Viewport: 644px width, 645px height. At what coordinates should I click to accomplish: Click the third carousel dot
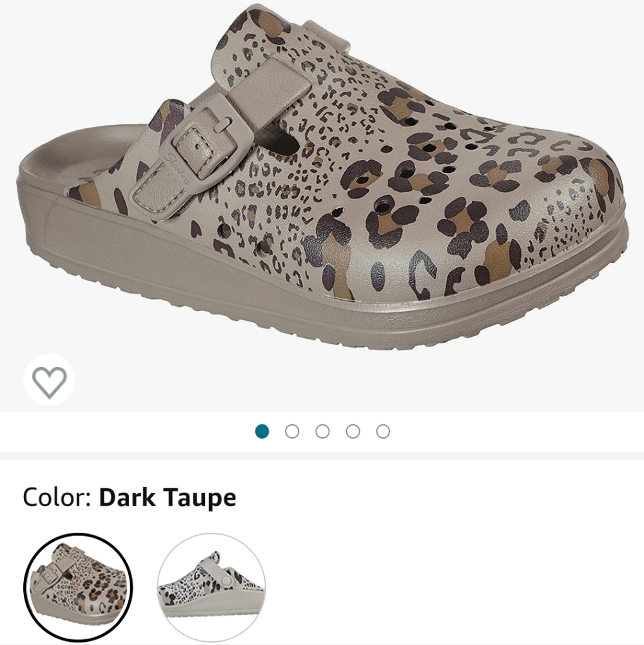pyautogui.click(x=324, y=432)
